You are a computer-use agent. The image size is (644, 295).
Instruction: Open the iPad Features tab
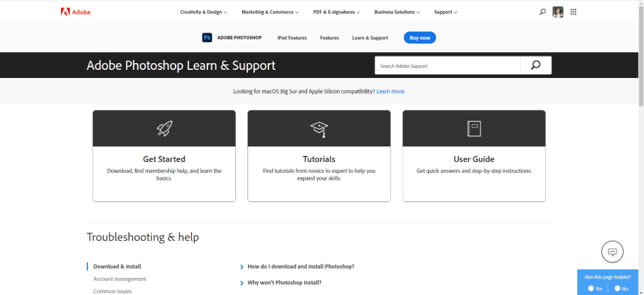tap(292, 38)
